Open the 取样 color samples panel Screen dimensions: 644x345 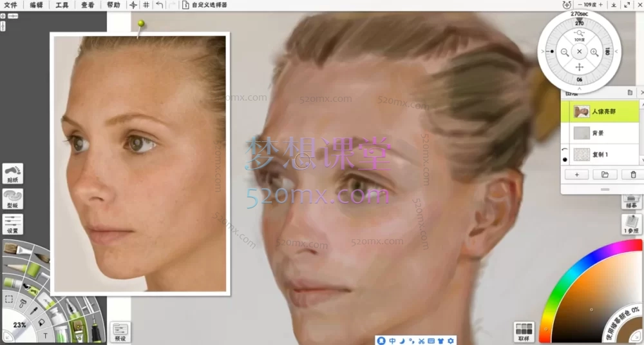[524, 332]
